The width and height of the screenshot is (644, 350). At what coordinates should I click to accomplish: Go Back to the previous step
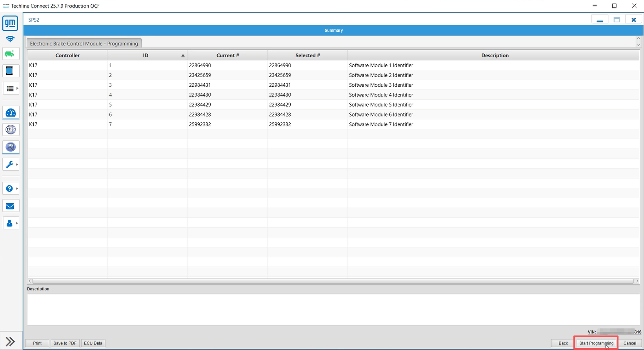[x=563, y=343]
